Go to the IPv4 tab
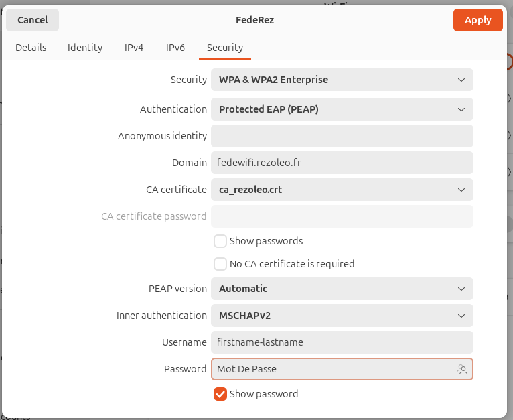513x420 pixels. [134, 48]
